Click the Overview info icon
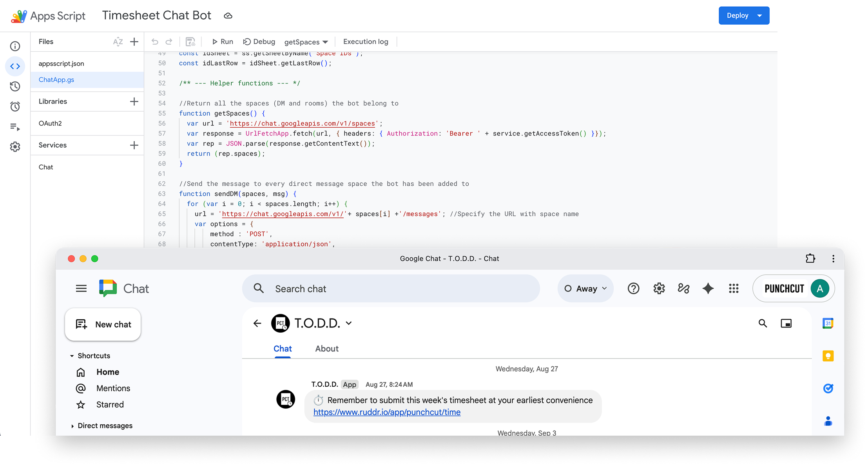 point(15,46)
